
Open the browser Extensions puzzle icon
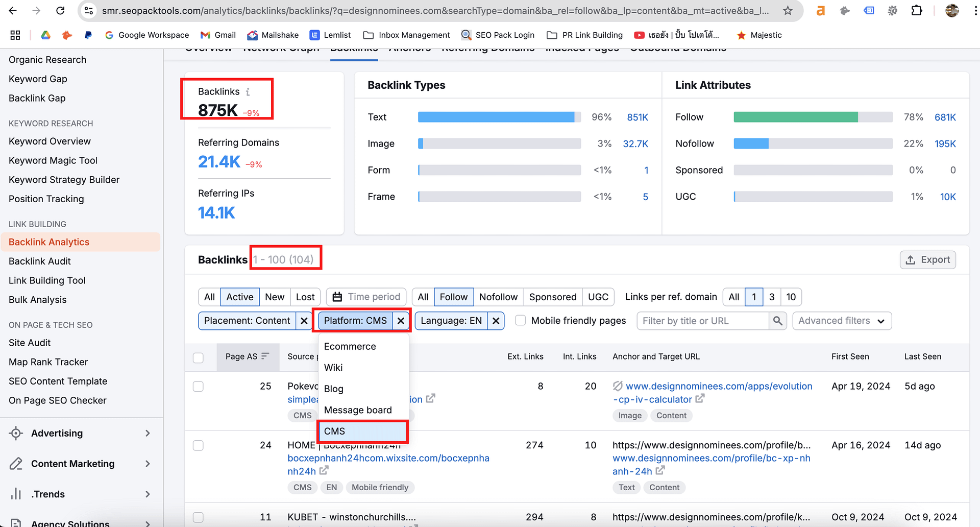(917, 11)
